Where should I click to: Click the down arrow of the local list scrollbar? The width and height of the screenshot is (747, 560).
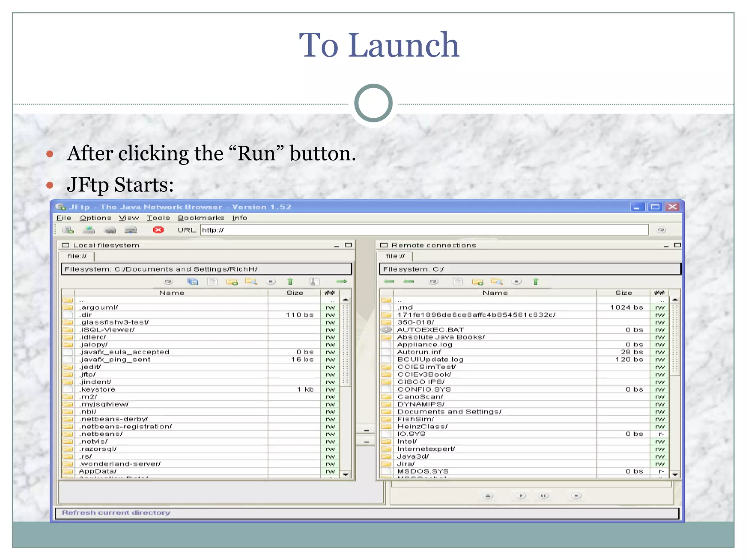(345, 474)
